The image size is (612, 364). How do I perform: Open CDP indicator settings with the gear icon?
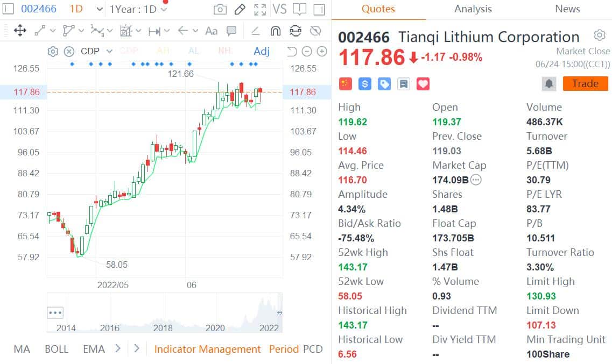point(53,51)
